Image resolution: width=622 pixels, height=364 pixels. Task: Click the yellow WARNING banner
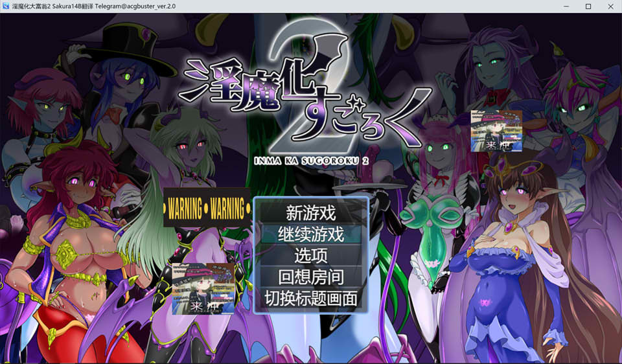click(207, 207)
